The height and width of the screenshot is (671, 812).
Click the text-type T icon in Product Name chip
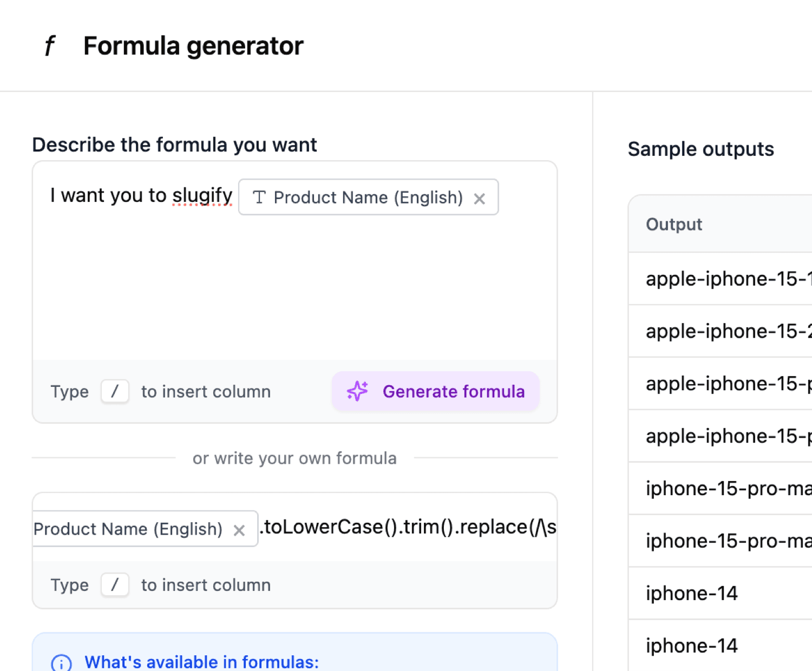pyautogui.click(x=259, y=198)
